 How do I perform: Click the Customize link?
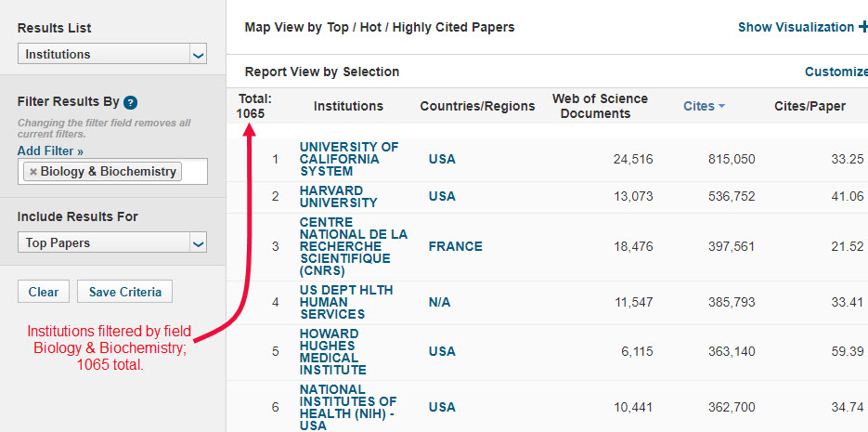point(836,72)
